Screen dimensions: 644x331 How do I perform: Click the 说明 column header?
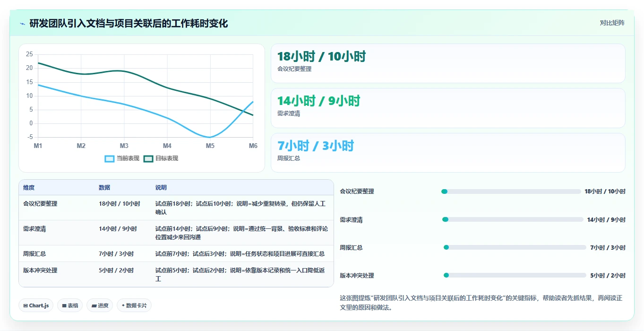[161, 188]
